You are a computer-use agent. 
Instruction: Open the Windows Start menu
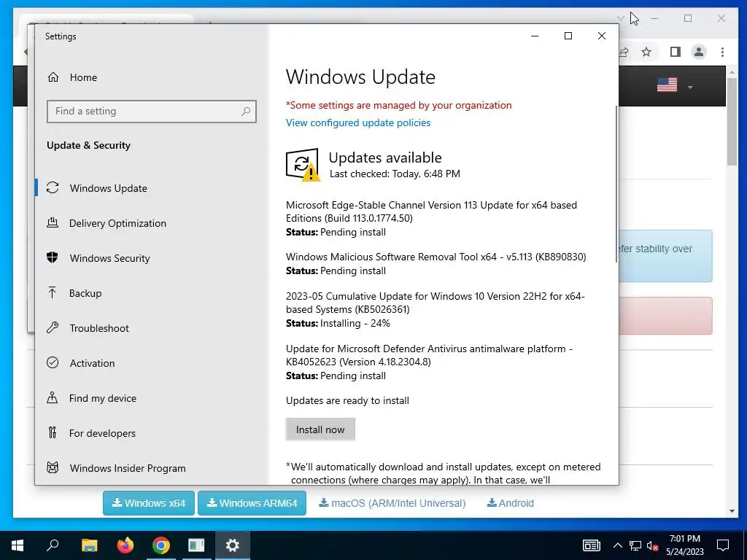18,545
